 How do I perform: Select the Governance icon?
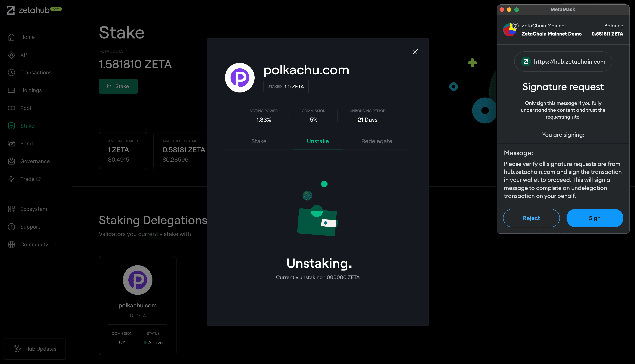click(x=11, y=161)
